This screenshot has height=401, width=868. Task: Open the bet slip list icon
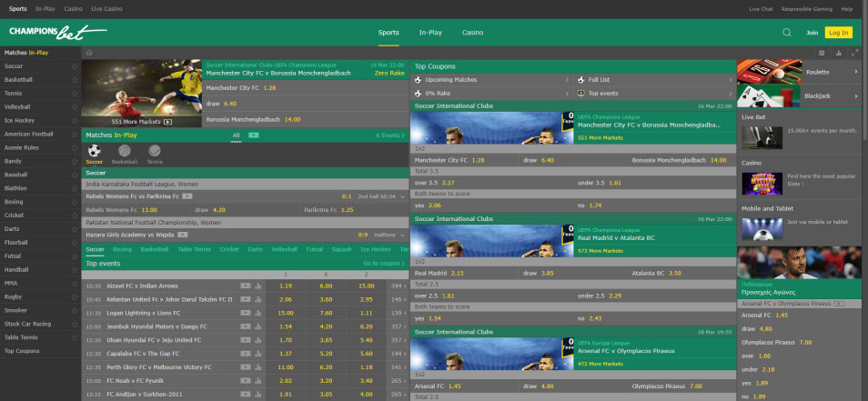click(x=822, y=53)
